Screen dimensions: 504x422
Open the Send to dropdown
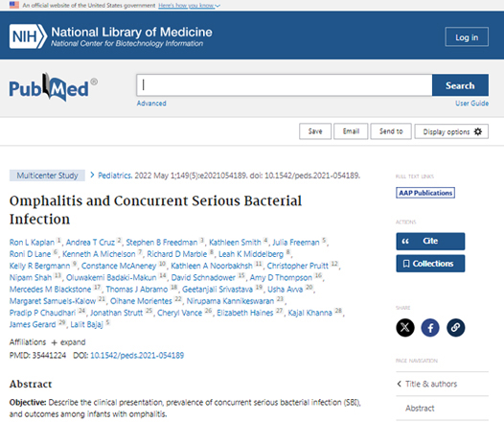click(391, 131)
